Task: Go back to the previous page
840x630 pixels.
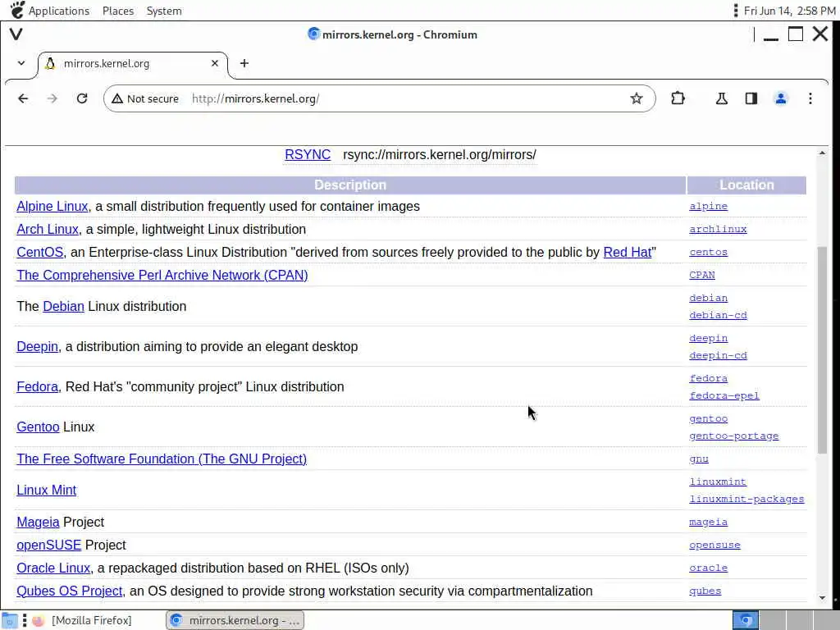Action: pyautogui.click(x=23, y=98)
